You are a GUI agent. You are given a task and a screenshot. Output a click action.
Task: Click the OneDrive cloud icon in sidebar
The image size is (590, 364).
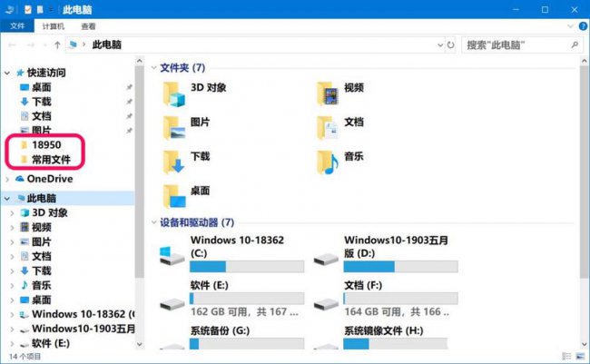[20, 179]
